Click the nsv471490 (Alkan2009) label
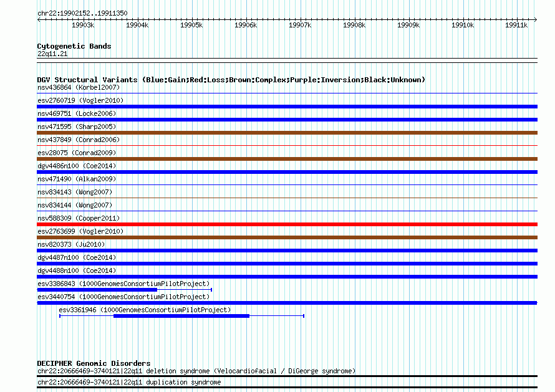The height and width of the screenshot is (392, 555). [77, 179]
